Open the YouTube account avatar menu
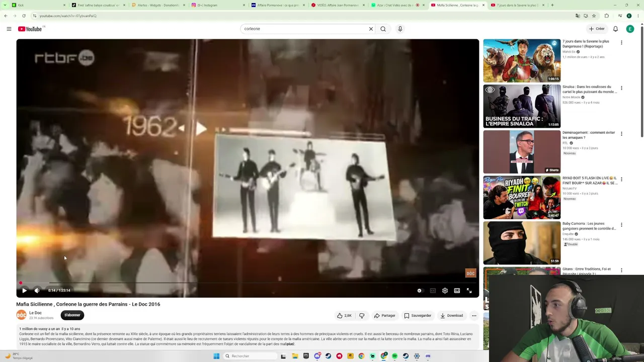Screen dimensions: 644x362 (630, 29)
